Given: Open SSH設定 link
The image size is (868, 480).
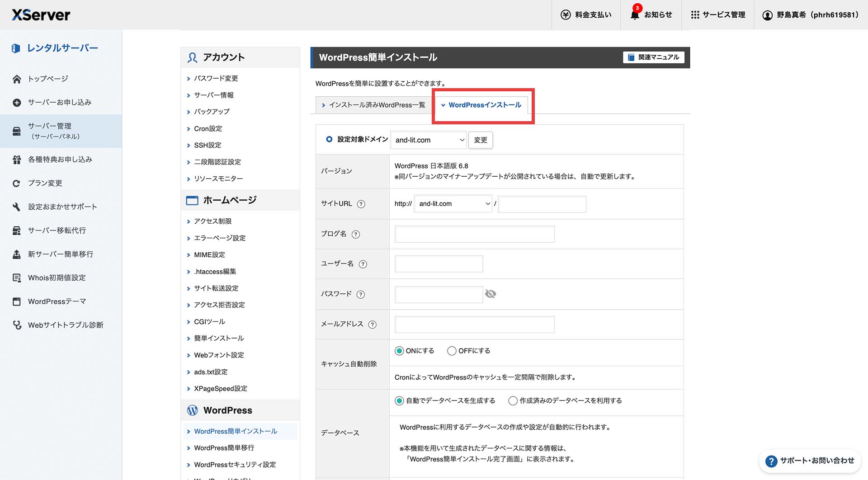Looking at the screenshot, I should point(208,145).
